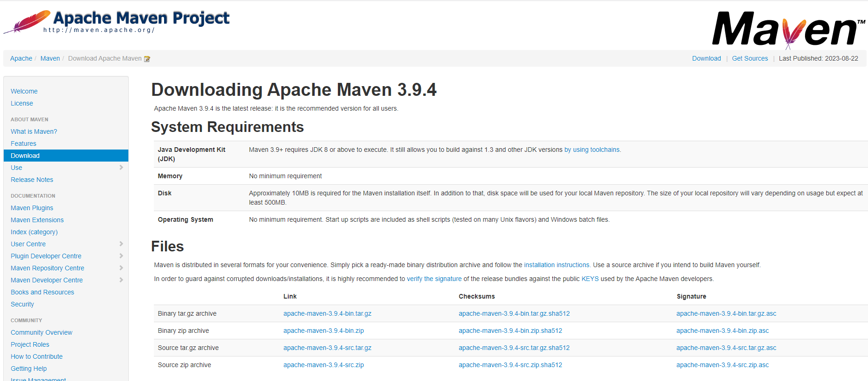The width and height of the screenshot is (868, 381).
Task: Open Books and Resources link
Action: (x=42, y=292)
